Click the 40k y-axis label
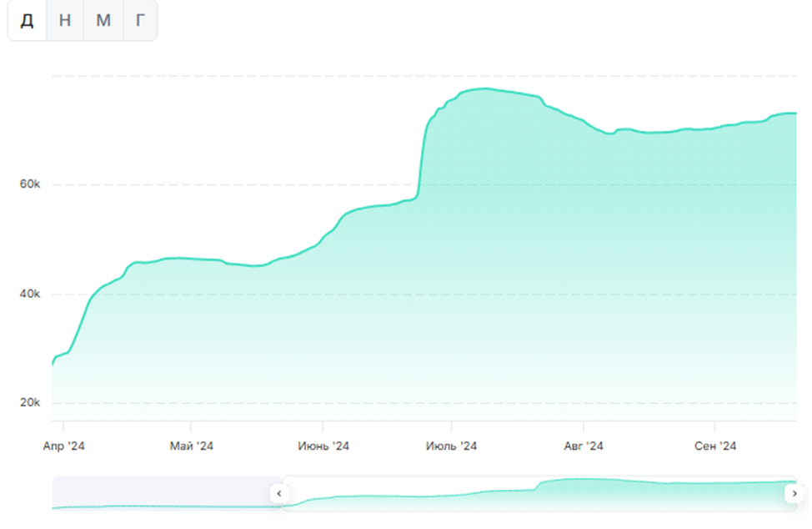812x529 pixels. [30, 295]
